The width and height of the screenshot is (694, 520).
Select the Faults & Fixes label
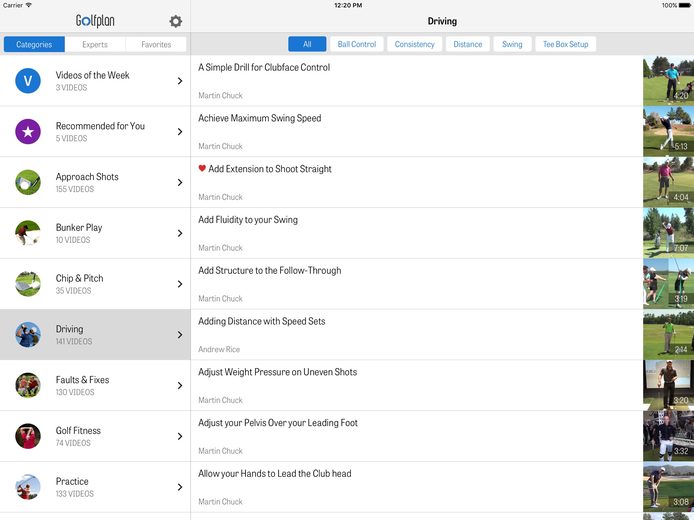pyautogui.click(x=82, y=380)
